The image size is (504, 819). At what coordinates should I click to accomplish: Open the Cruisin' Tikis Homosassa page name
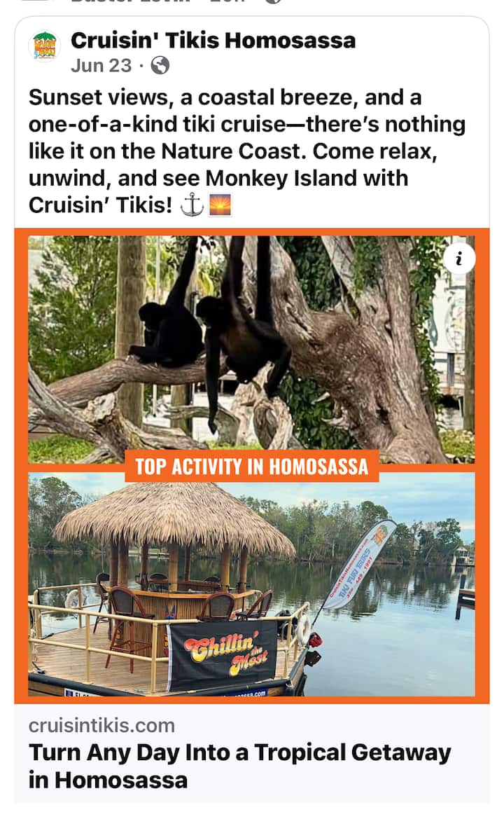[213, 40]
